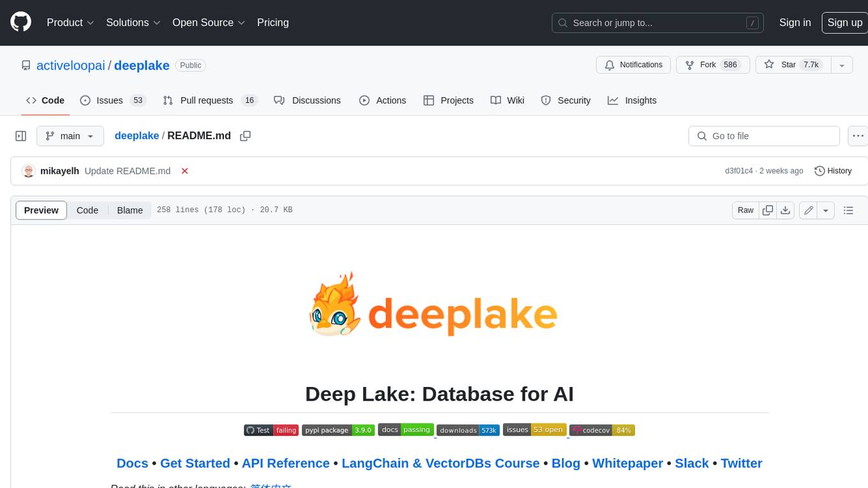Image resolution: width=868 pixels, height=488 pixels.
Task: Open the GitHub homepage logo
Action: point(21,22)
